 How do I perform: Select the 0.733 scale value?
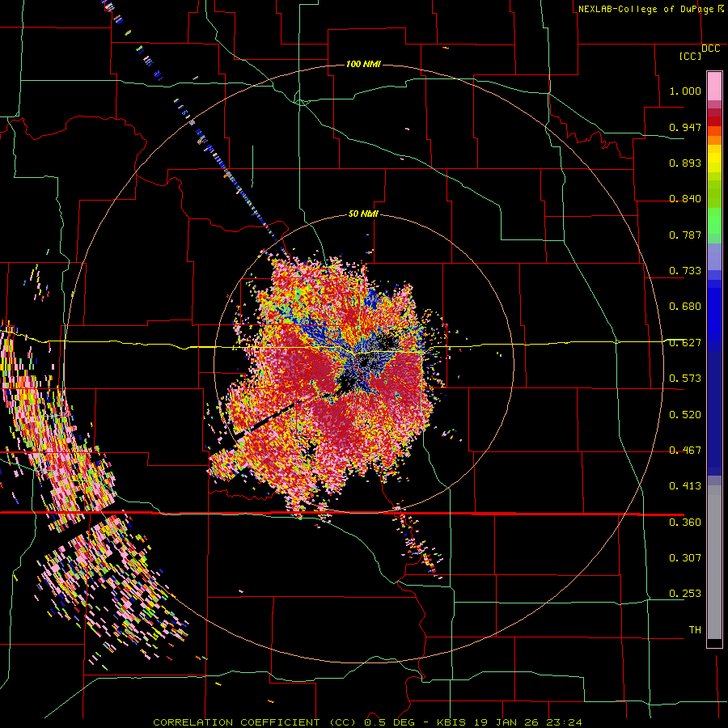pos(685,271)
